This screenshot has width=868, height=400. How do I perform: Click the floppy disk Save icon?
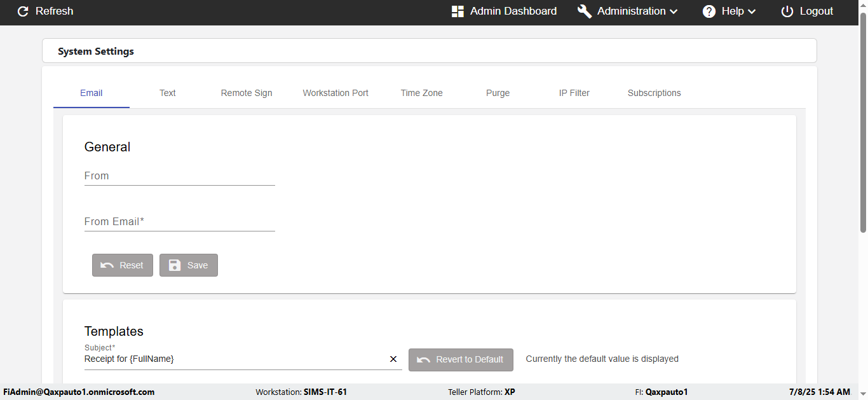point(175,265)
